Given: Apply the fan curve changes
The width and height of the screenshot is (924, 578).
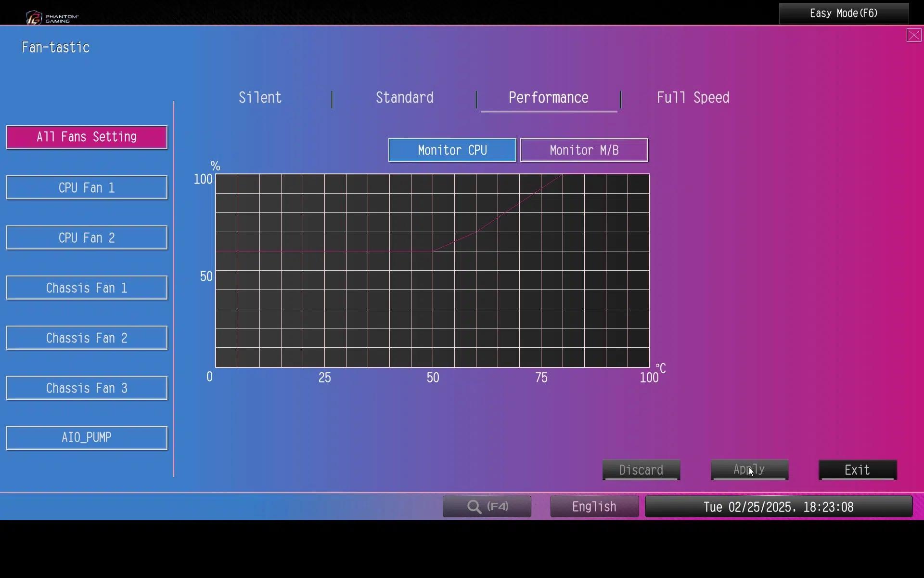Looking at the screenshot, I should 749,470.
